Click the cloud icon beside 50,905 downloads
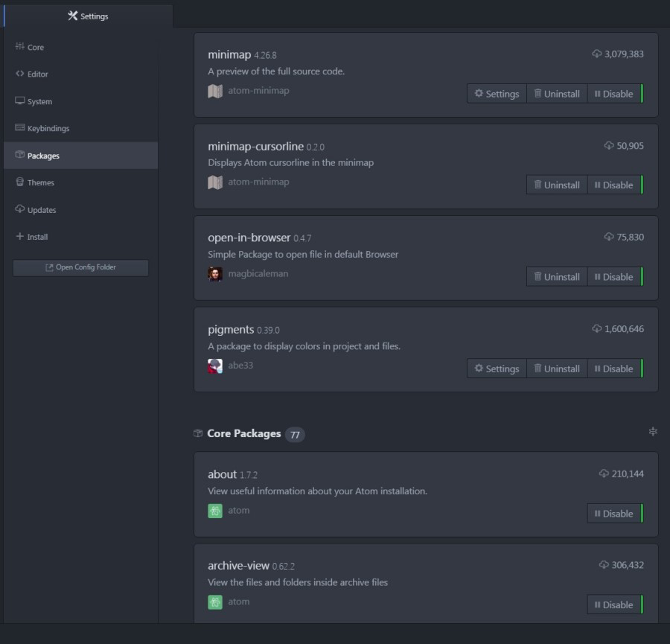Image resolution: width=670 pixels, height=644 pixels. click(609, 145)
